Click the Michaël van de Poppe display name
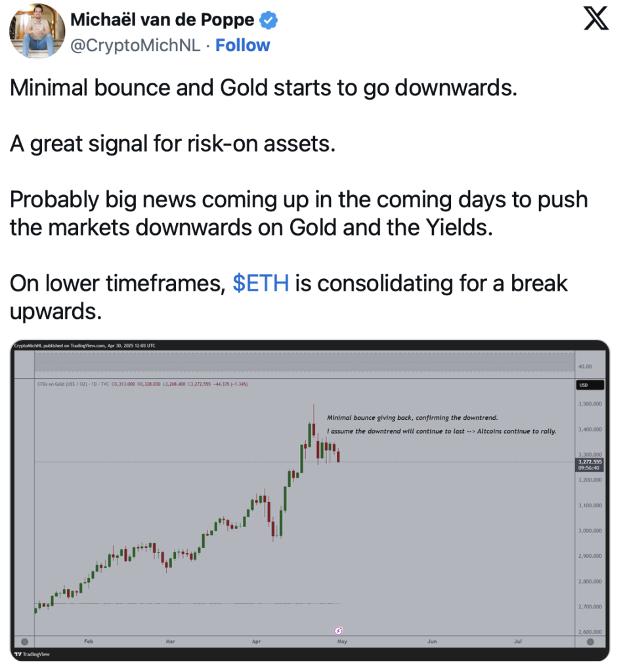The width and height of the screenshot is (627, 672). [x=162, y=20]
